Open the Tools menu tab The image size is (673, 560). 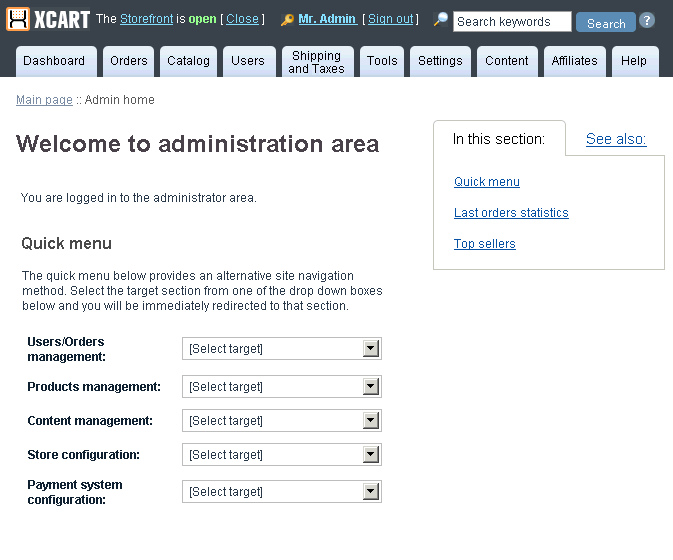point(382,61)
